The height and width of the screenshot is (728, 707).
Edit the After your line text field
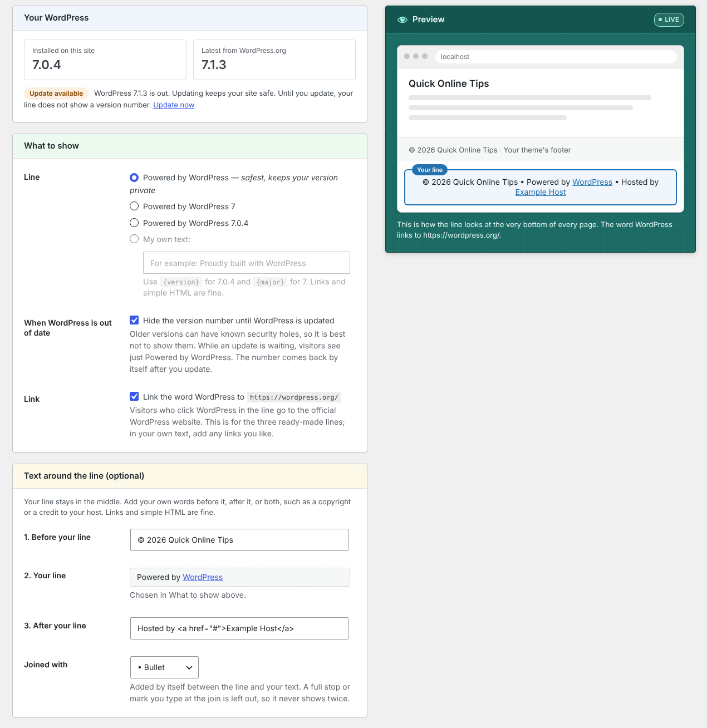click(x=239, y=628)
